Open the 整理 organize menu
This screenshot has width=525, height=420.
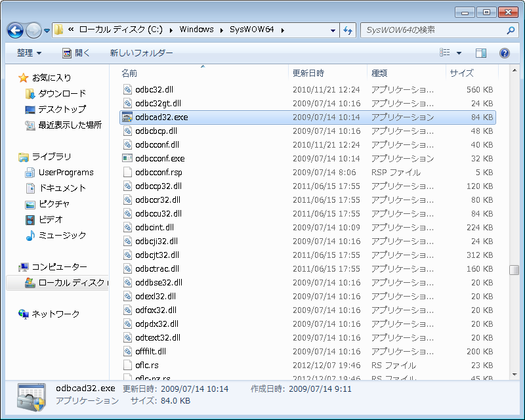click(29, 53)
